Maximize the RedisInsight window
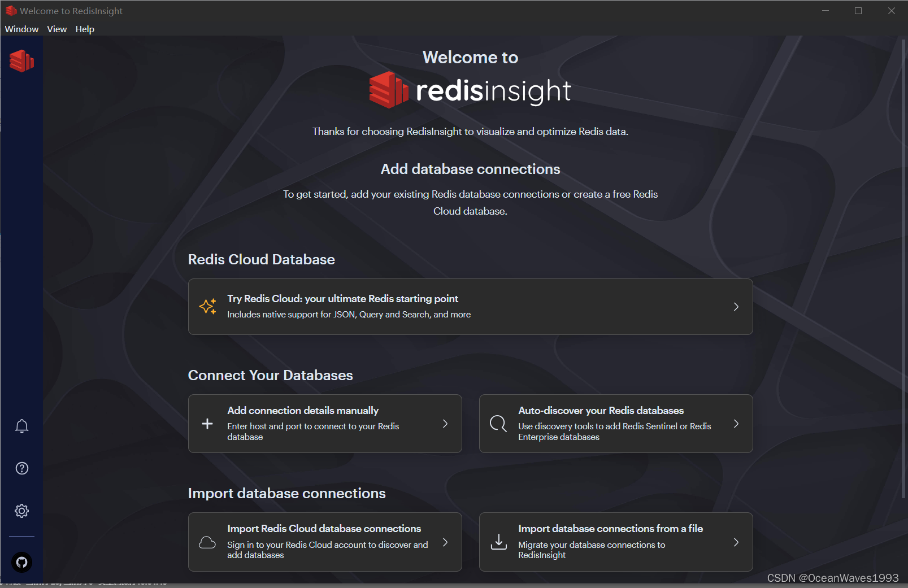Screen dimensions: 908x588 point(858,11)
